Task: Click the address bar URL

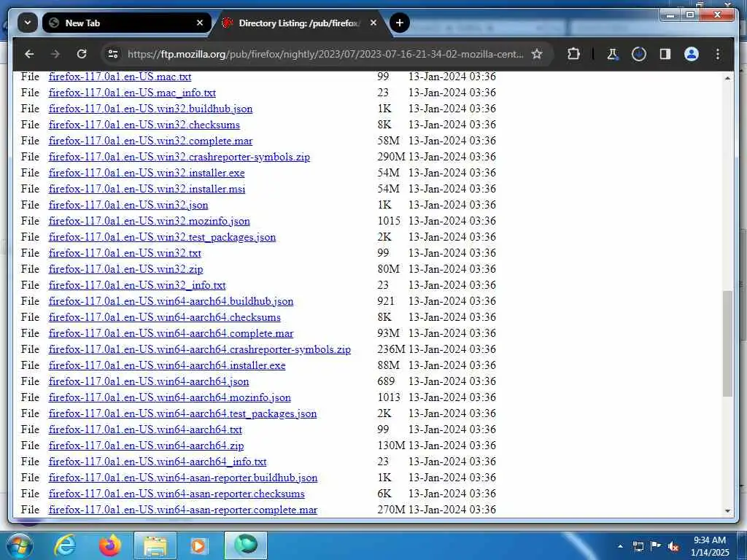Action: [x=325, y=54]
